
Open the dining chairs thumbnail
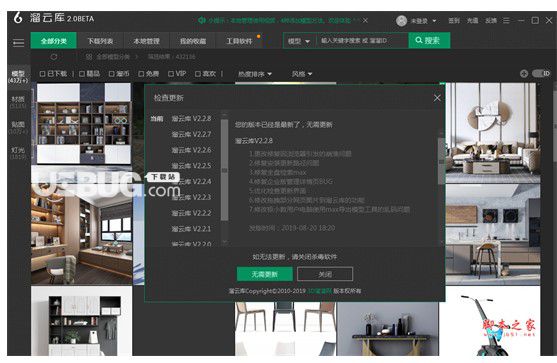coord(285,329)
